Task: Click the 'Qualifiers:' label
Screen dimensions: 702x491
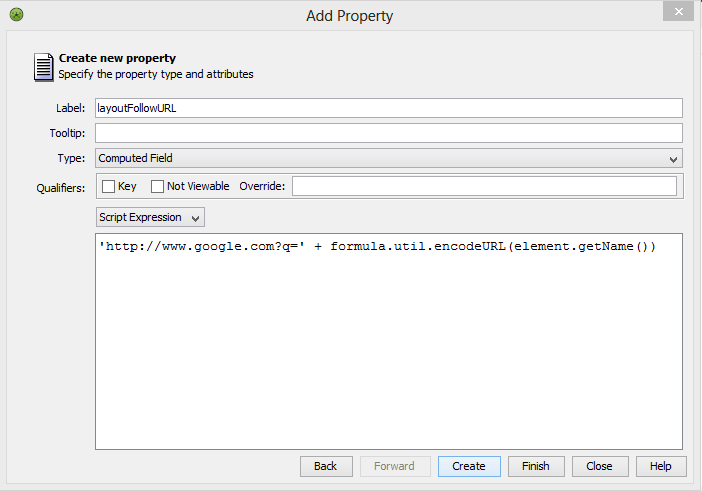Action: [61, 188]
